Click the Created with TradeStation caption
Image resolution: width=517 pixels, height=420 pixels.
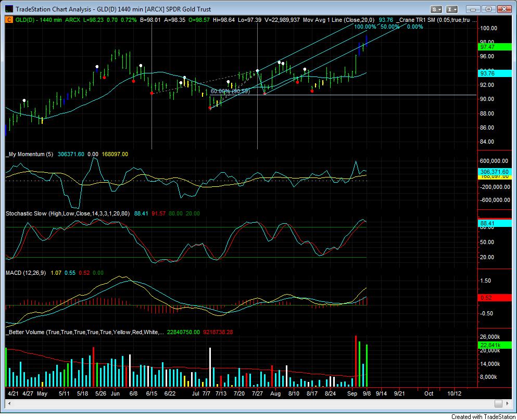pos(483,417)
